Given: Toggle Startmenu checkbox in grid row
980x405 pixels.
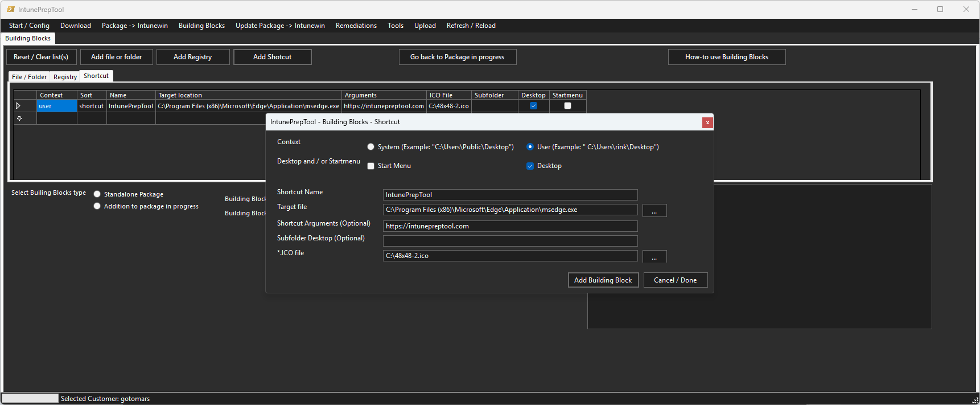Looking at the screenshot, I should [x=567, y=106].
